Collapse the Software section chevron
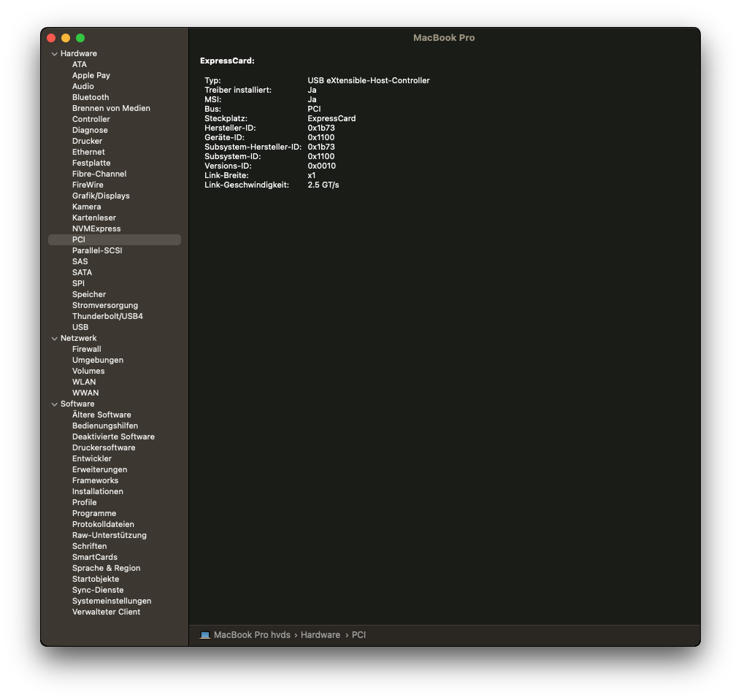 54,404
